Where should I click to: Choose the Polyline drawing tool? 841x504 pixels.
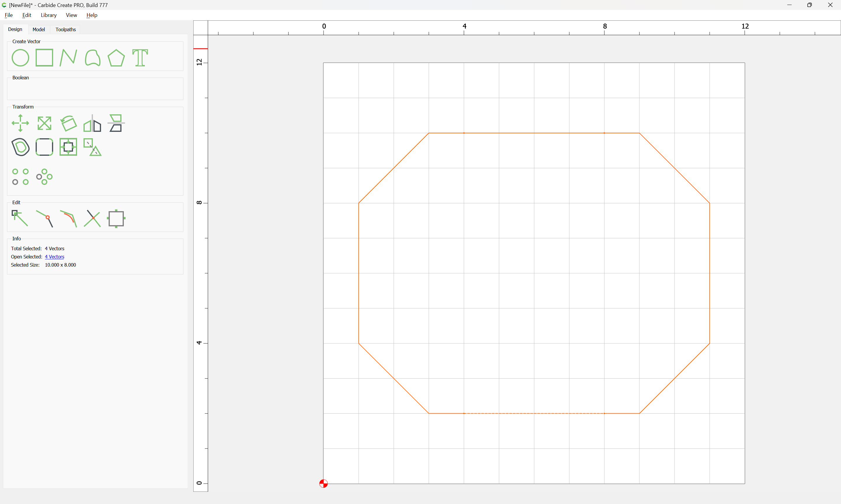[x=68, y=58]
